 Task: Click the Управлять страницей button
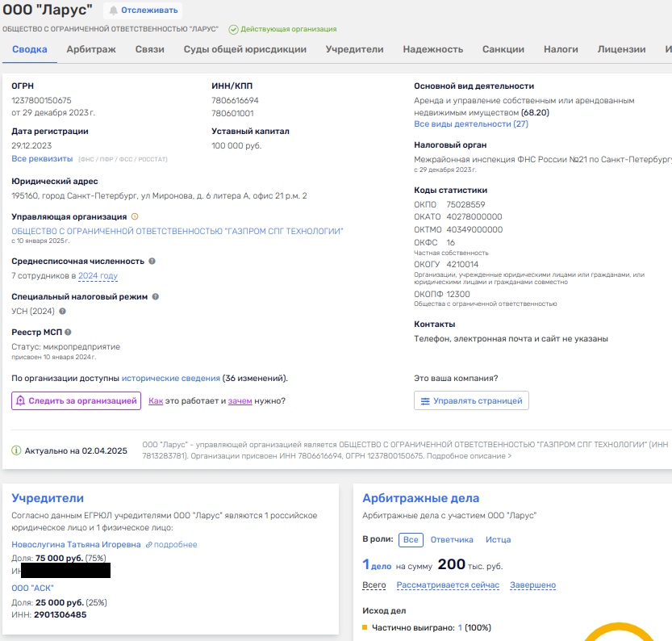point(471,401)
